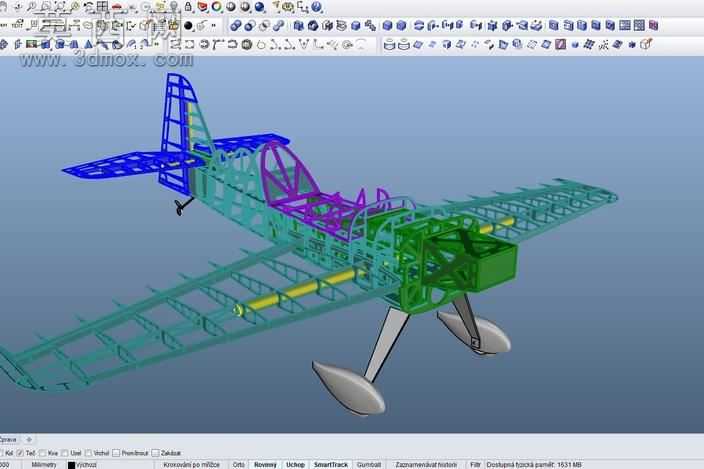Toggle Gumball in status bar
Image resolution: width=704 pixels, height=469 pixels.
369,465
